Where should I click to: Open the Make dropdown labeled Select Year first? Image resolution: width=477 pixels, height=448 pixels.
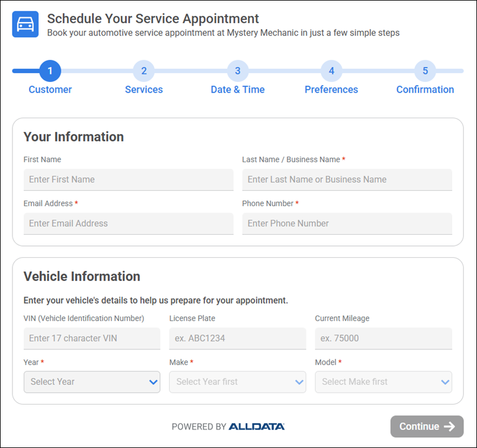[x=237, y=381]
